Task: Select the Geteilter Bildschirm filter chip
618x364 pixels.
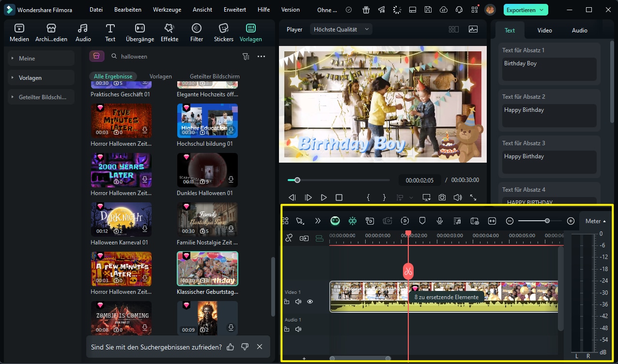Action: pyautogui.click(x=215, y=76)
